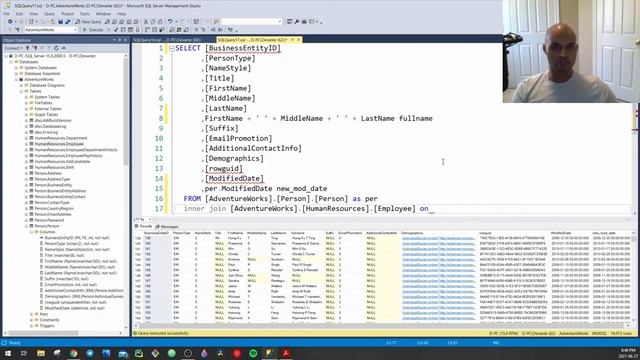Open the AdventureWorks database dropdown in toolbar
The height and width of the screenshot is (360, 640).
pos(76,30)
